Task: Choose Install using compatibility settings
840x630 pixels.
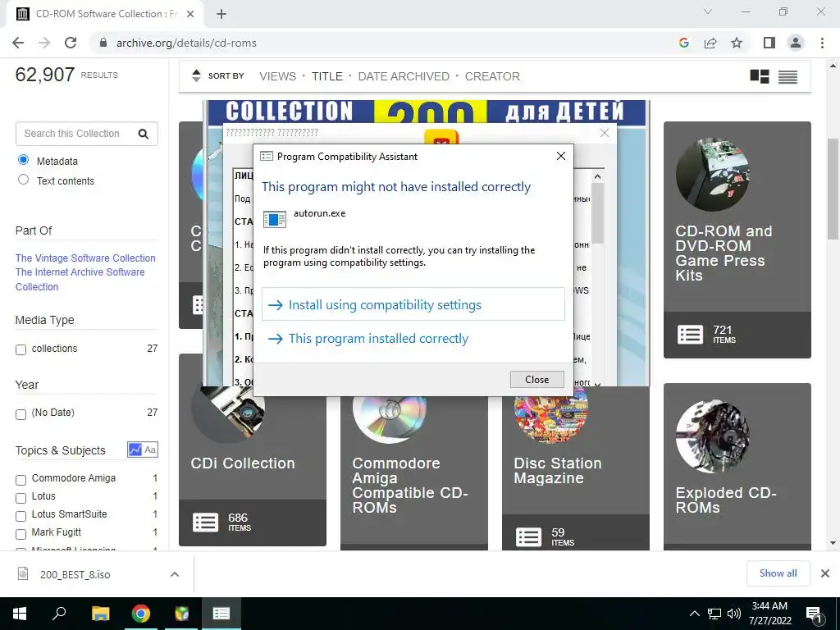Action: pyautogui.click(x=413, y=304)
